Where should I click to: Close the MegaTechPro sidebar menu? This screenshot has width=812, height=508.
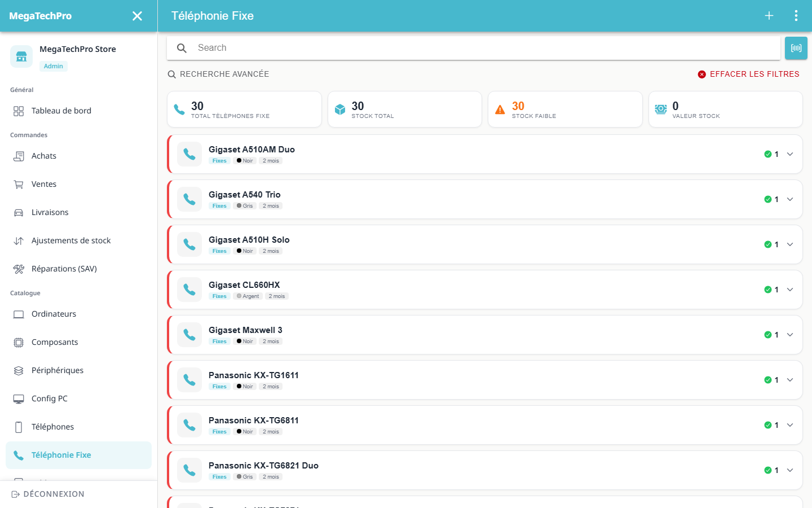(x=137, y=16)
